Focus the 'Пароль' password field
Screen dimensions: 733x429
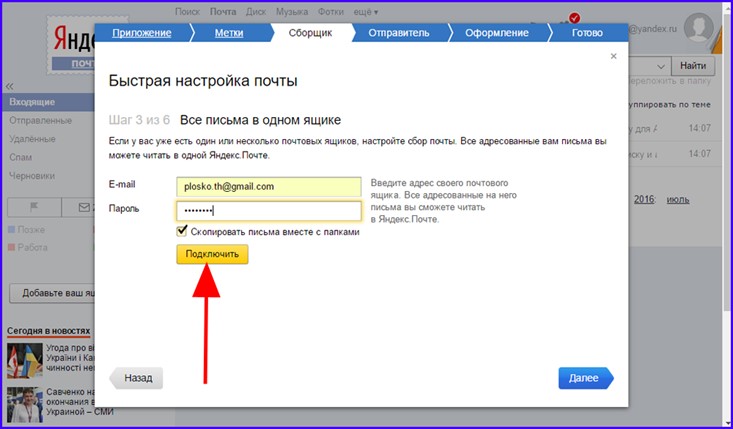pyautogui.click(x=267, y=210)
